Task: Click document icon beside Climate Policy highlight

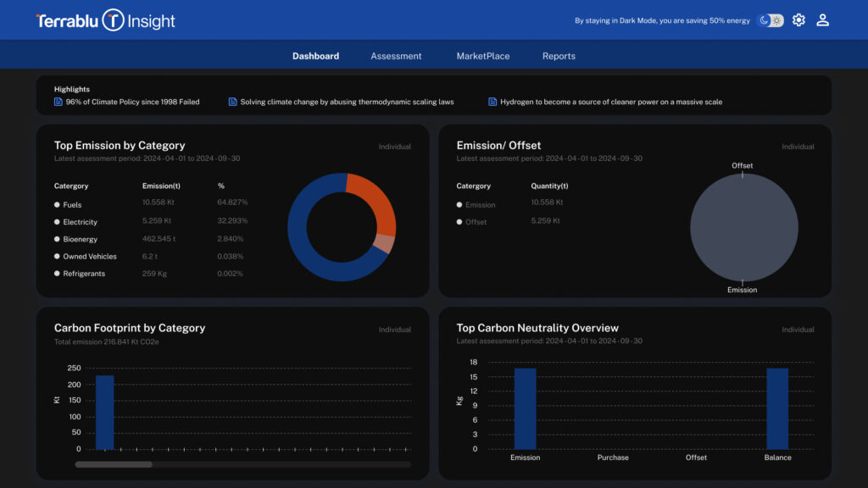Action: click(x=58, y=102)
